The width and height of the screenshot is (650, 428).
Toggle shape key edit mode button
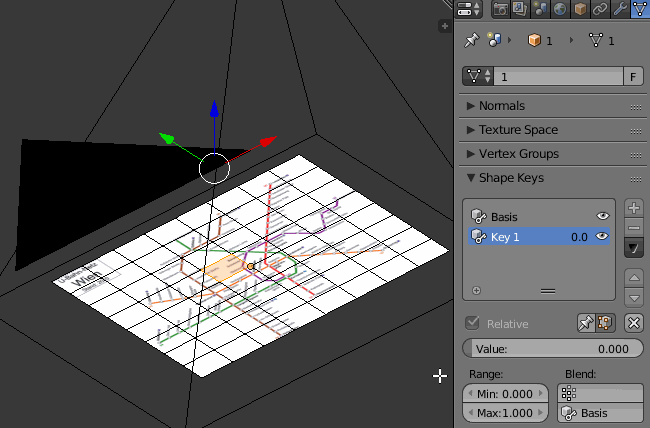[x=605, y=323]
